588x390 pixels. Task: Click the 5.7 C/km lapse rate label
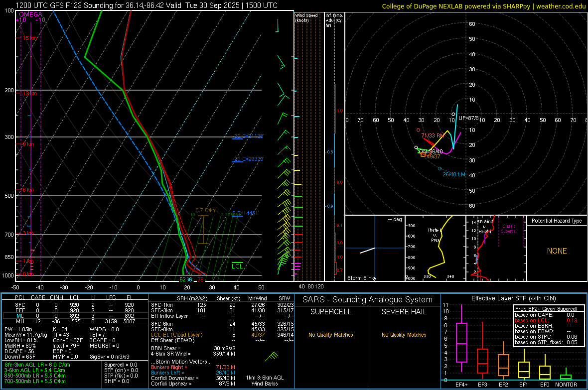pyautogui.click(x=206, y=210)
